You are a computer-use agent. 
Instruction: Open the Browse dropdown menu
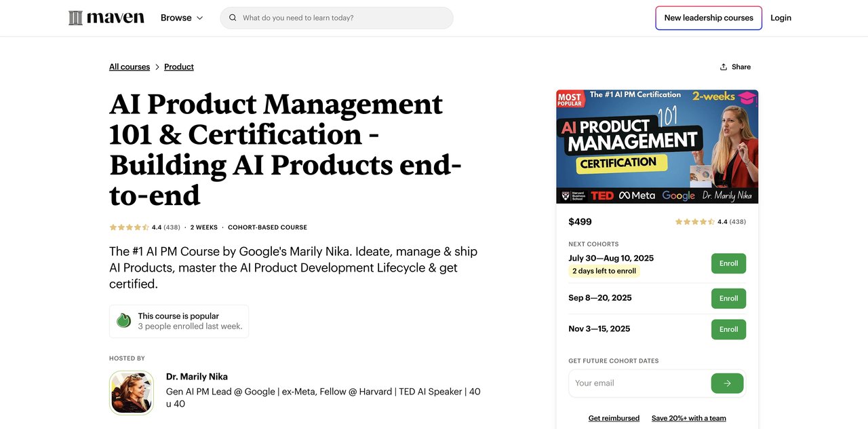point(182,18)
